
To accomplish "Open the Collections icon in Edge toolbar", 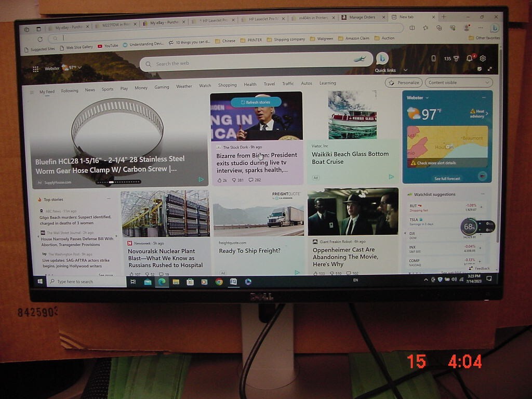I will 439,28.
